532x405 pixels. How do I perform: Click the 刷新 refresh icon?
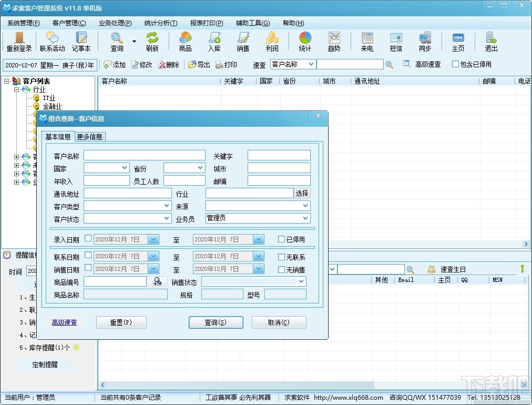pyautogui.click(x=152, y=42)
